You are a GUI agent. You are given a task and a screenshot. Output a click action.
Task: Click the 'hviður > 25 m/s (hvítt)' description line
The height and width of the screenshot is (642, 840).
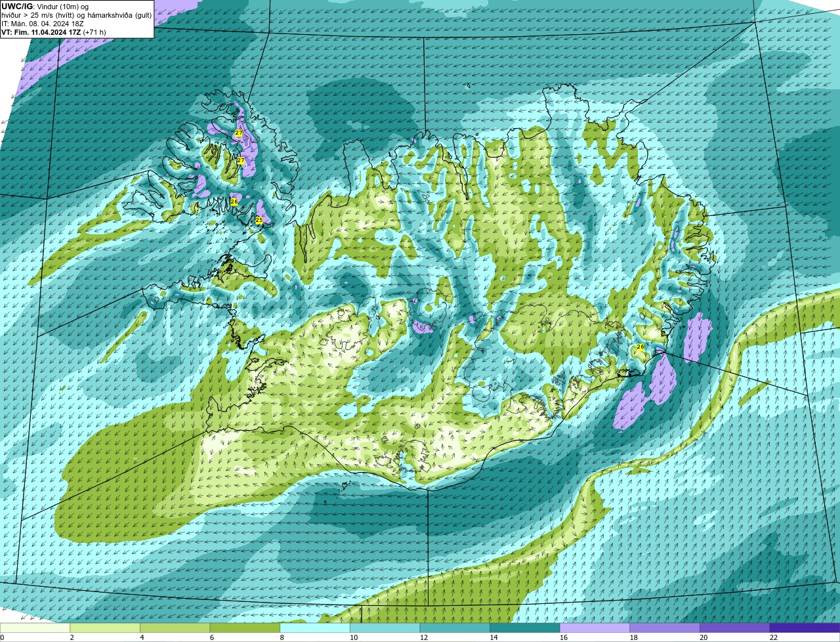coord(76,15)
